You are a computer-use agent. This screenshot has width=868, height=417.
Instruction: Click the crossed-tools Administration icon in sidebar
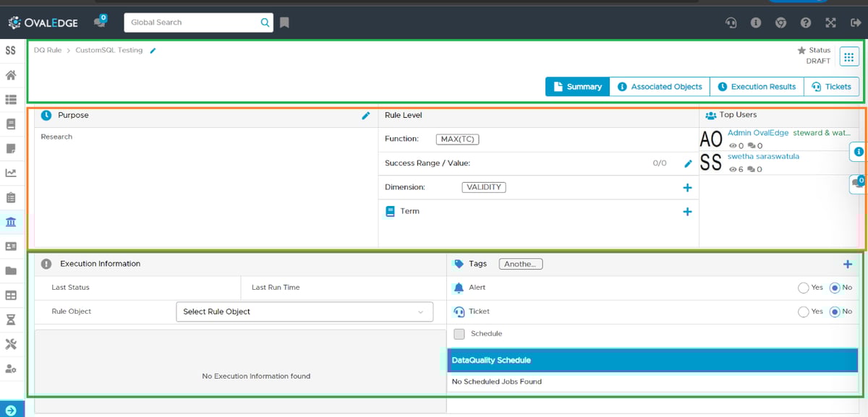click(10, 343)
